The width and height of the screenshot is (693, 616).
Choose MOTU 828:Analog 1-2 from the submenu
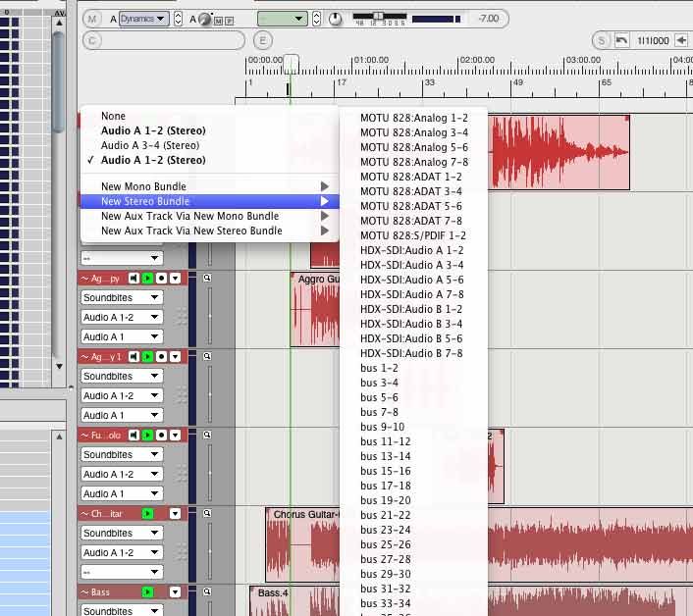click(413, 118)
